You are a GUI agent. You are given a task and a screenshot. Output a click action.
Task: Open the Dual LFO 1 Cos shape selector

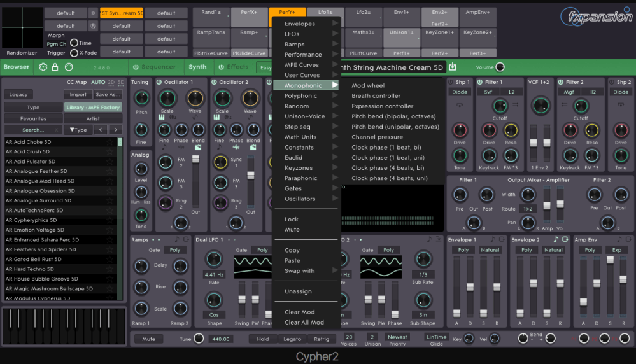pos(213,314)
